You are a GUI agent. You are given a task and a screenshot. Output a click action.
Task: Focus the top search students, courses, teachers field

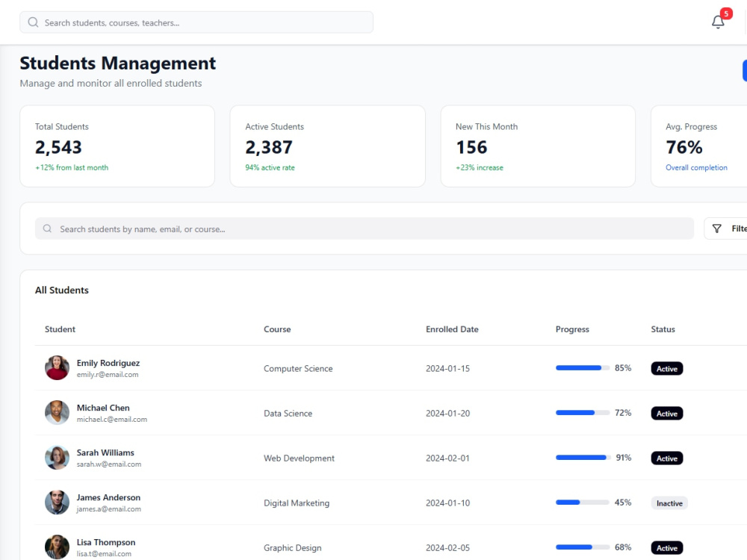(196, 22)
